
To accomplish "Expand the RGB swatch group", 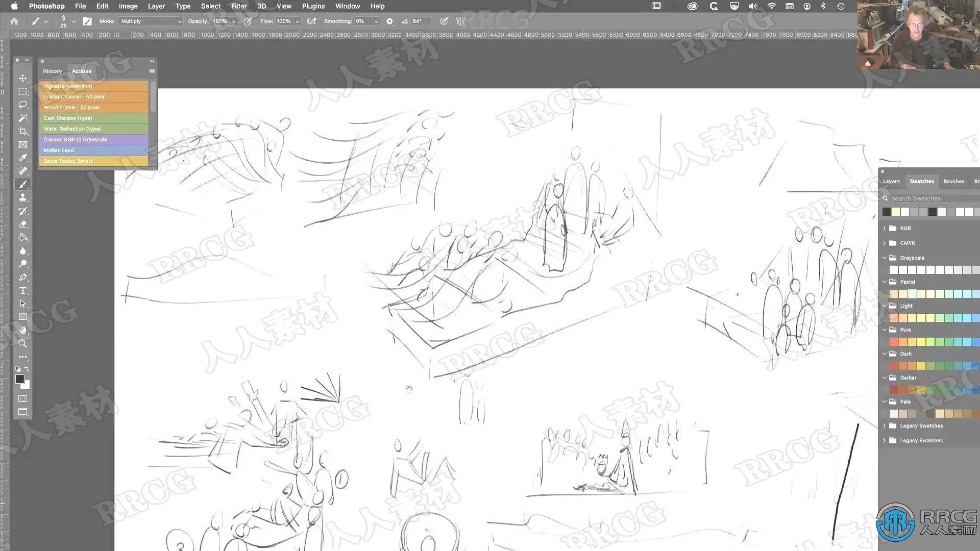I will (885, 228).
